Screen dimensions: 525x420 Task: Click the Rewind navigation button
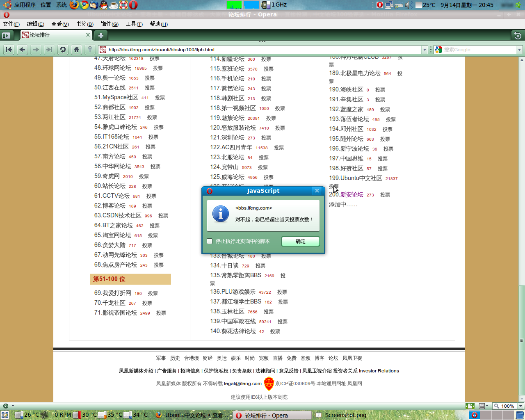[x=9, y=50]
